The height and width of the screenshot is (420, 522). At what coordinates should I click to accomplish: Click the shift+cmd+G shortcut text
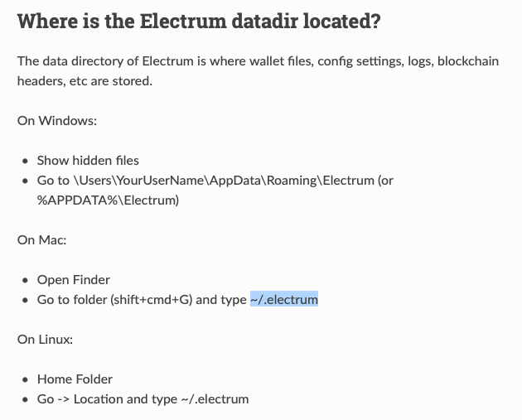tap(151, 300)
